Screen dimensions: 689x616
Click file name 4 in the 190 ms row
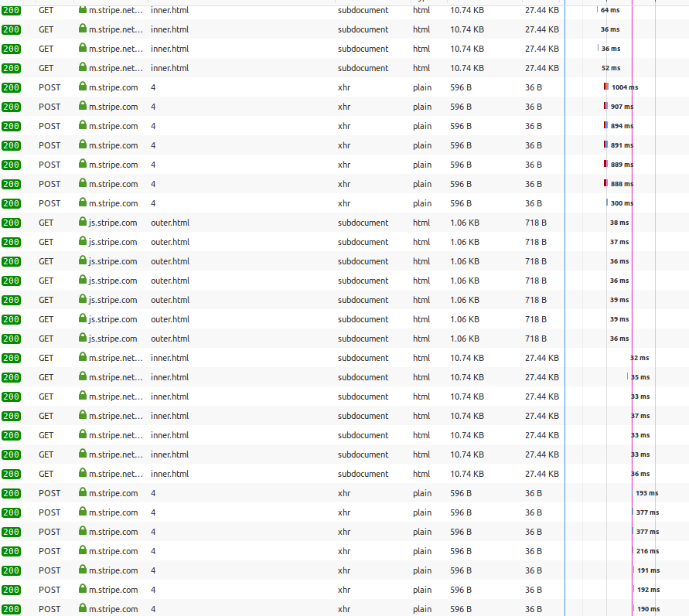[x=153, y=609]
